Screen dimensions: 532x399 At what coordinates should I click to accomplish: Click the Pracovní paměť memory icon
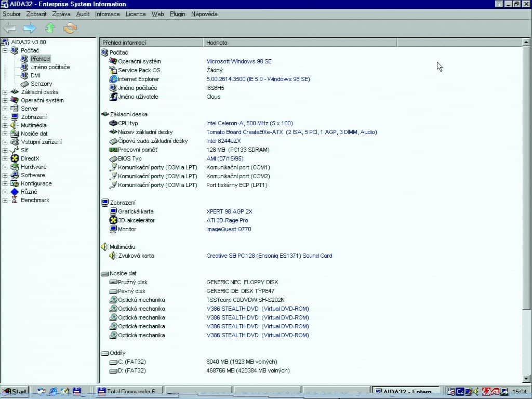113,150
